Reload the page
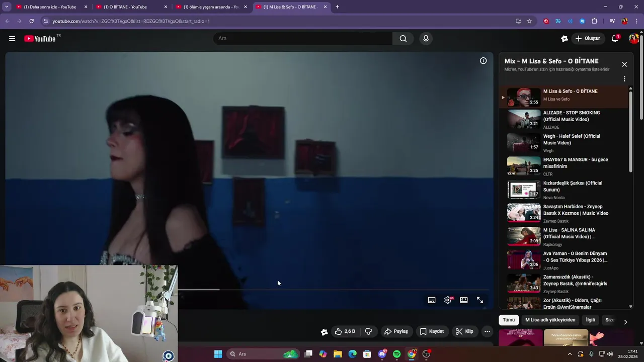The image size is (644, 362). click(31, 21)
